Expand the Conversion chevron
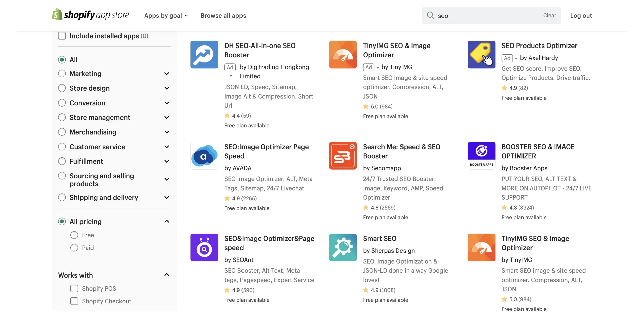644x318 pixels. pos(167,103)
